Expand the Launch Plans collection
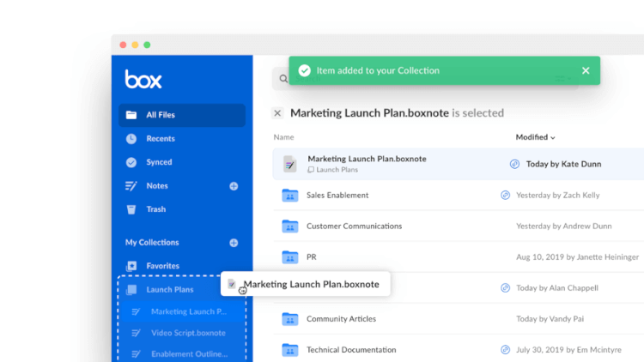This screenshot has width=644, height=362. [169, 290]
